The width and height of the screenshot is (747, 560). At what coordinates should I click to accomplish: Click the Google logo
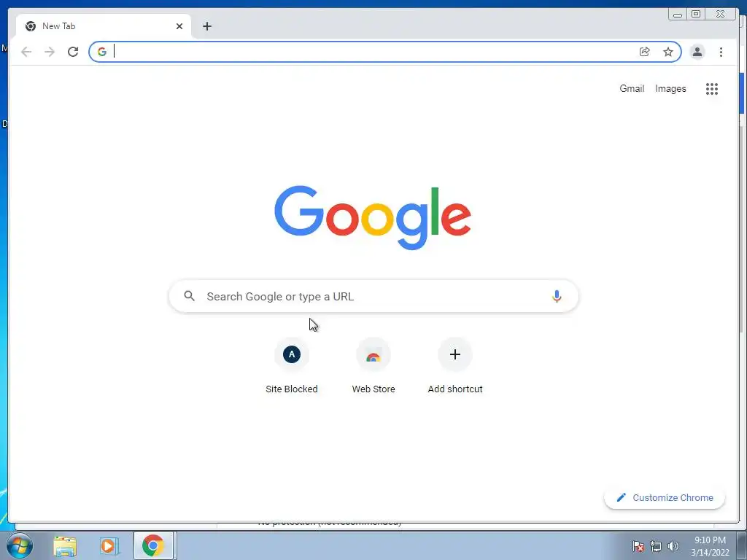click(373, 217)
